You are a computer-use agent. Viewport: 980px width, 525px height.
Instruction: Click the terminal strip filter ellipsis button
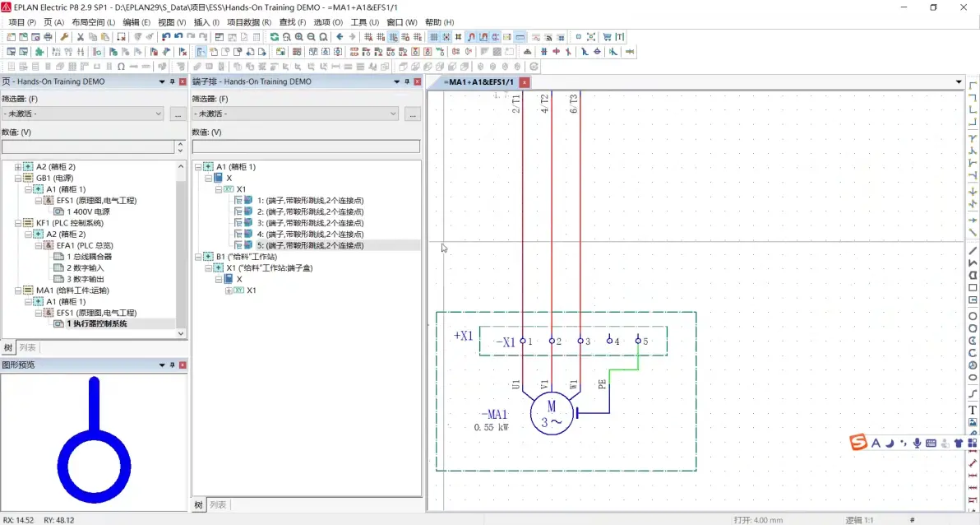tap(413, 114)
